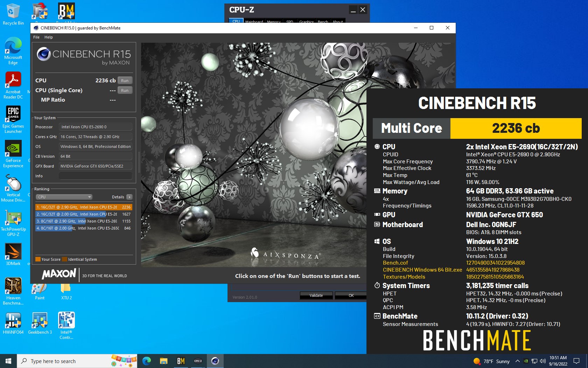Click the weather 78°F Sunny widget
588x368 pixels.
coord(491,361)
